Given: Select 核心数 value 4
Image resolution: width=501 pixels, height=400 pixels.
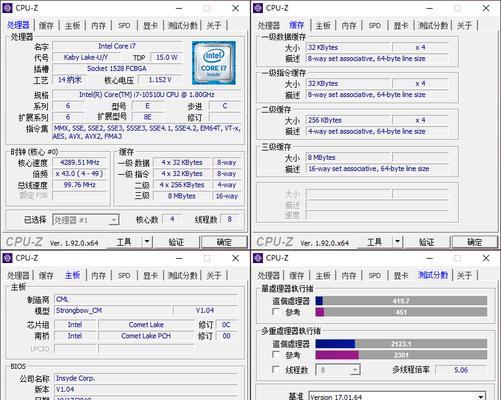Looking at the screenshot, I should 172,219.
